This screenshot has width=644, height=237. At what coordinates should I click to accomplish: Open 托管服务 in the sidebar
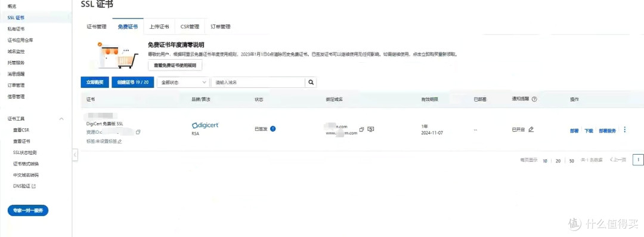click(16, 63)
